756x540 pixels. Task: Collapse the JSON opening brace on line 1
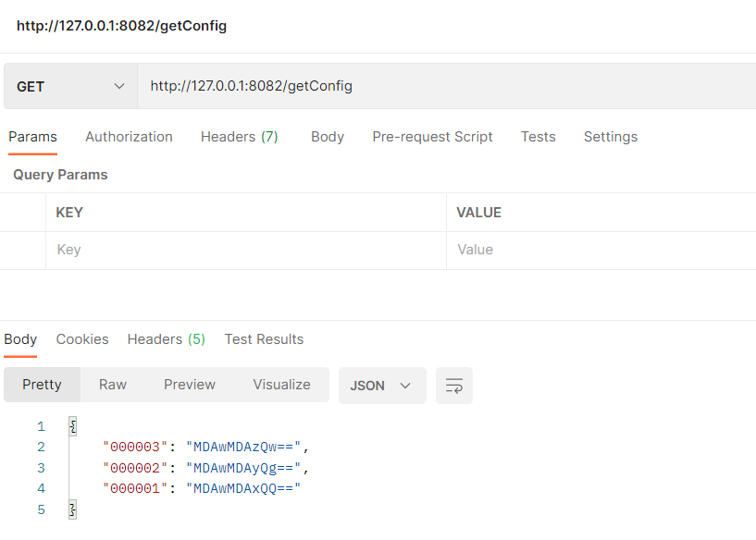tap(73, 426)
